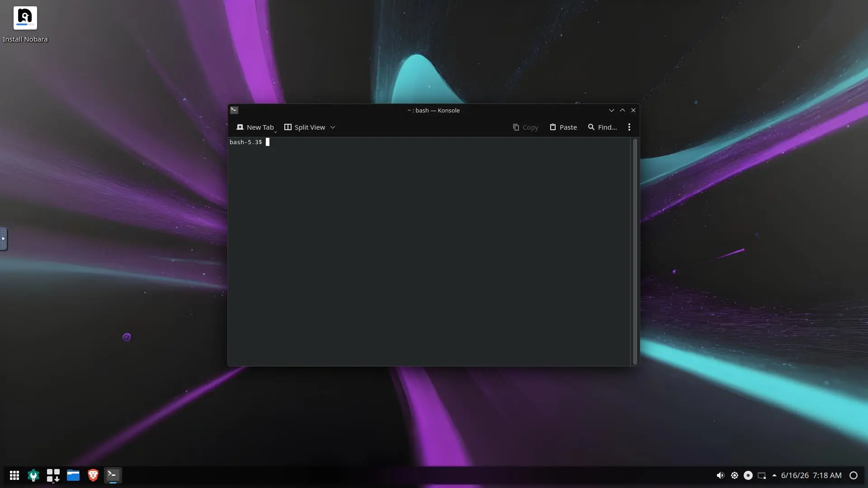Open the clock showing 6/16/26 7:18 AM
The width and height of the screenshot is (868, 488).
point(811,475)
